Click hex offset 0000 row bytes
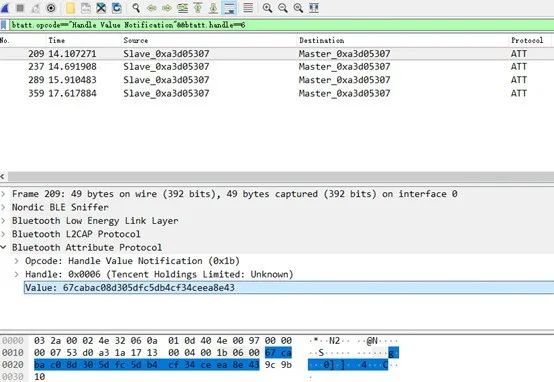This screenshot has height=382, width=554. tap(163, 341)
